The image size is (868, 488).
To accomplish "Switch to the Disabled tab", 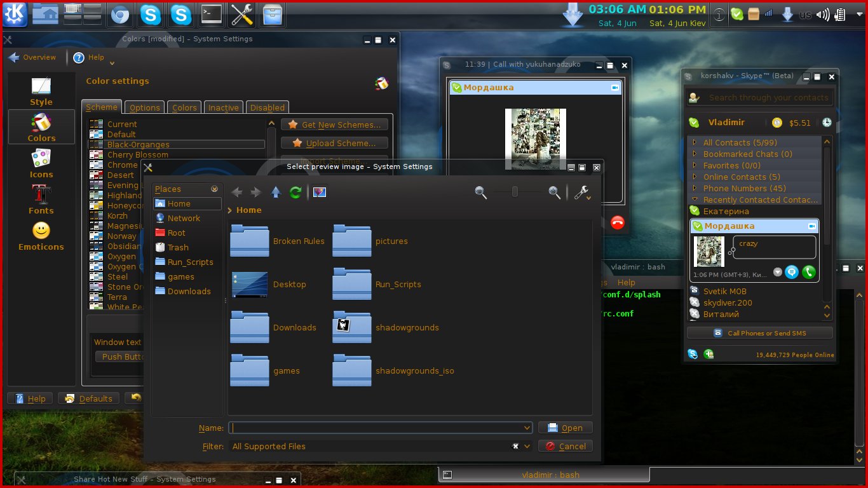I will tap(268, 107).
